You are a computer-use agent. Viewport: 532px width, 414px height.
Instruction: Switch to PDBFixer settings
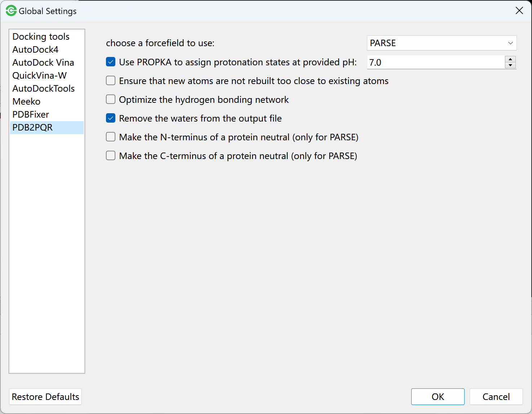[x=47, y=114]
